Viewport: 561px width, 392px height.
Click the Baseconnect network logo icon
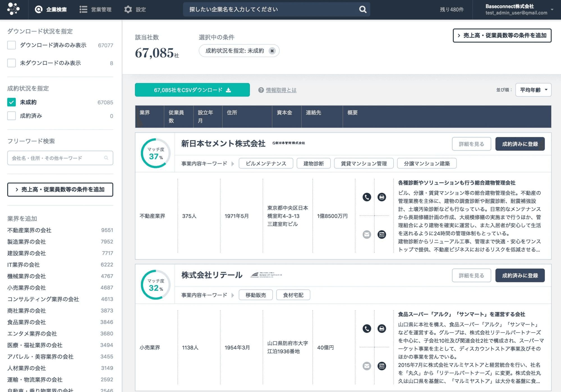(x=13, y=9)
